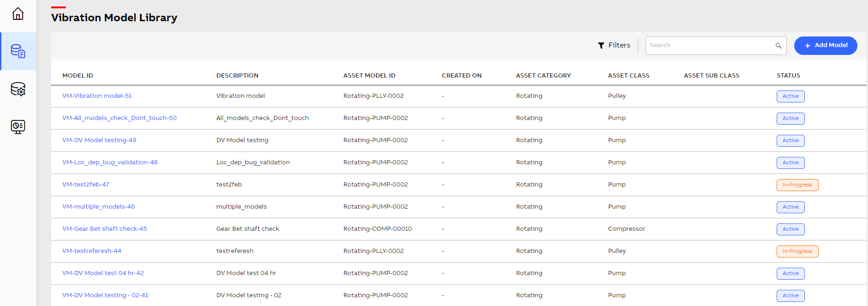Click Active badge for VM-multiple_models-46

(x=791, y=207)
